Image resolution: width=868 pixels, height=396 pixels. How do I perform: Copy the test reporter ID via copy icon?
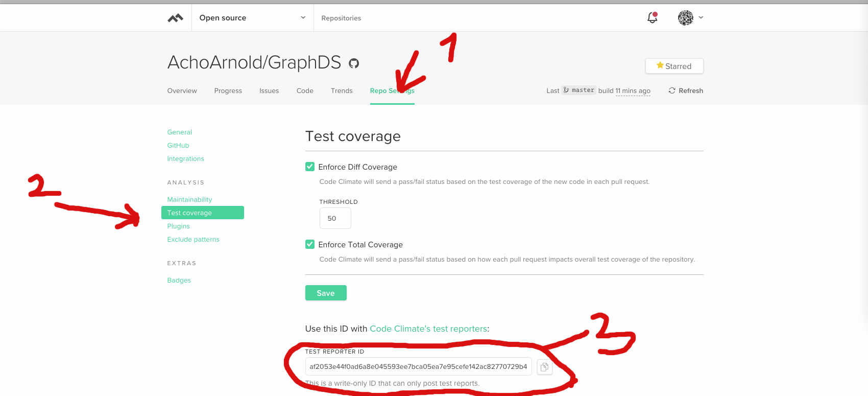545,367
